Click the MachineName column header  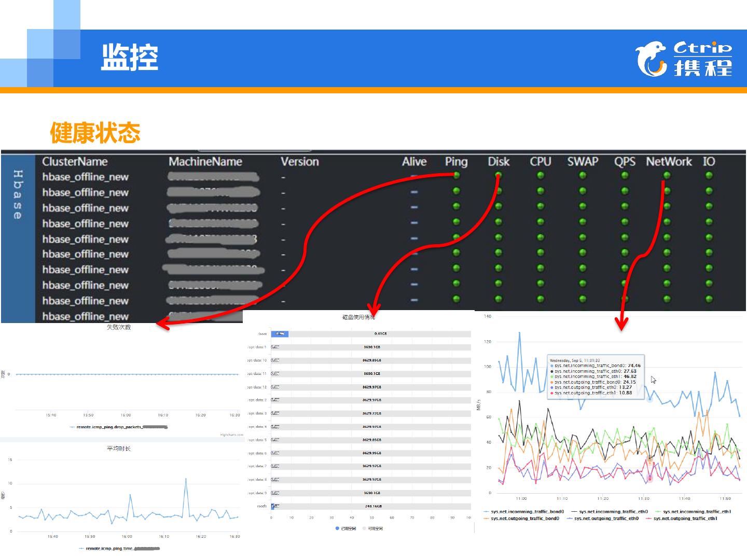pyautogui.click(x=205, y=162)
